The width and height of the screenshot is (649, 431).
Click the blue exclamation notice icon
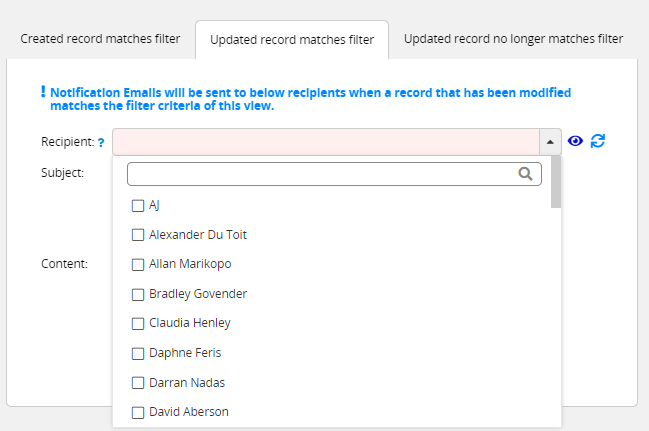coord(43,91)
